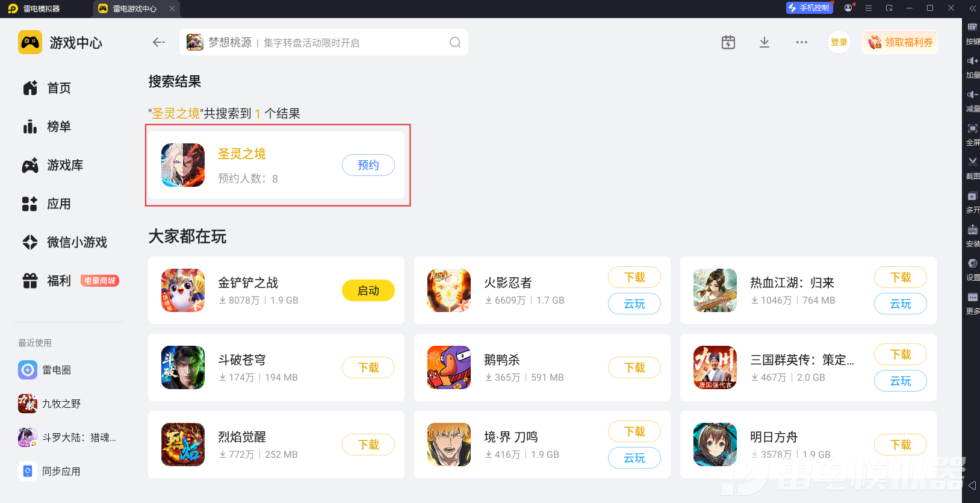Click 预约 for 圣灵之境
Image resolution: width=980 pixels, height=503 pixels.
[x=368, y=165]
